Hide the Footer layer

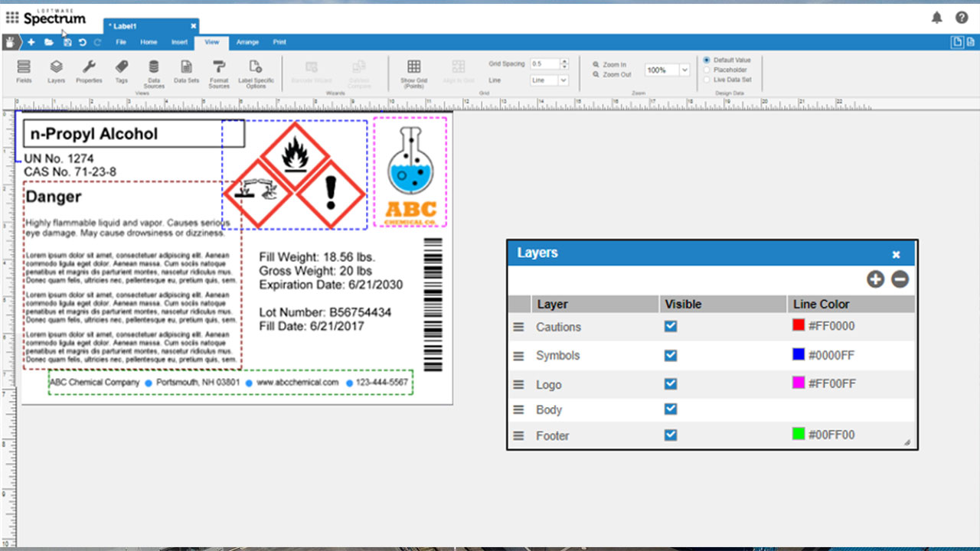coord(670,435)
